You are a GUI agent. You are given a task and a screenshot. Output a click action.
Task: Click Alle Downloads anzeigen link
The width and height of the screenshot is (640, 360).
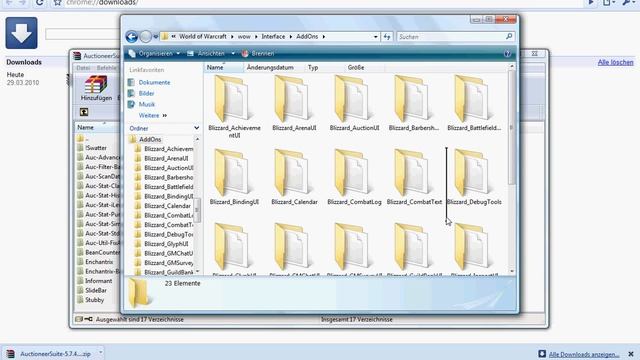[584, 354]
